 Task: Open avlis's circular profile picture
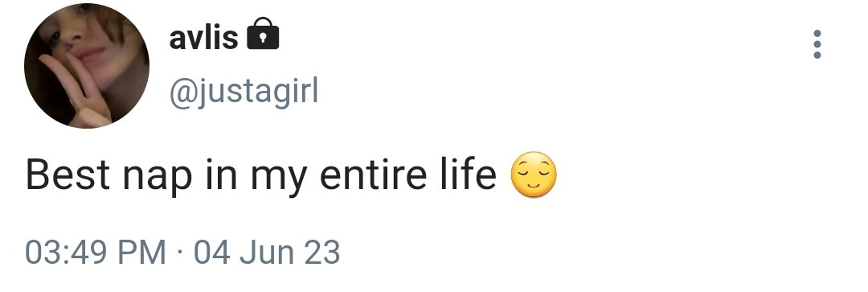(x=87, y=66)
